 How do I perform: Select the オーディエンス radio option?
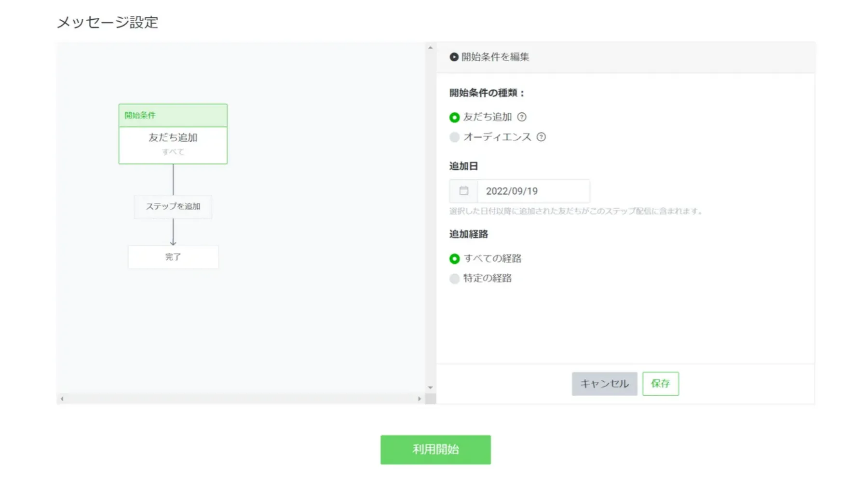[x=454, y=137]
